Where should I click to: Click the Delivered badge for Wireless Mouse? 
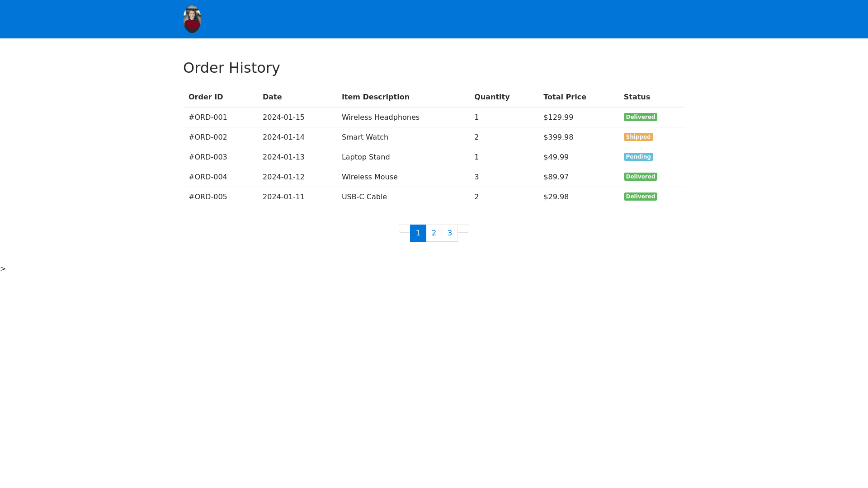[x=640, y=177]
